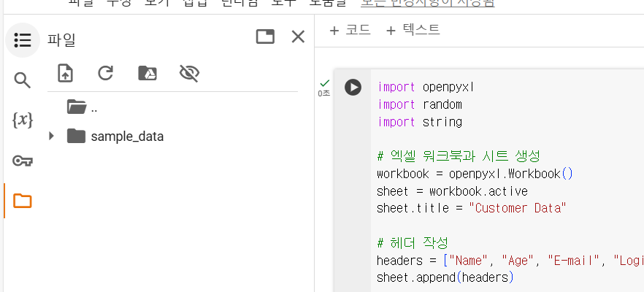Click the 'sheet.append(headers)' code line

point(445,277)
